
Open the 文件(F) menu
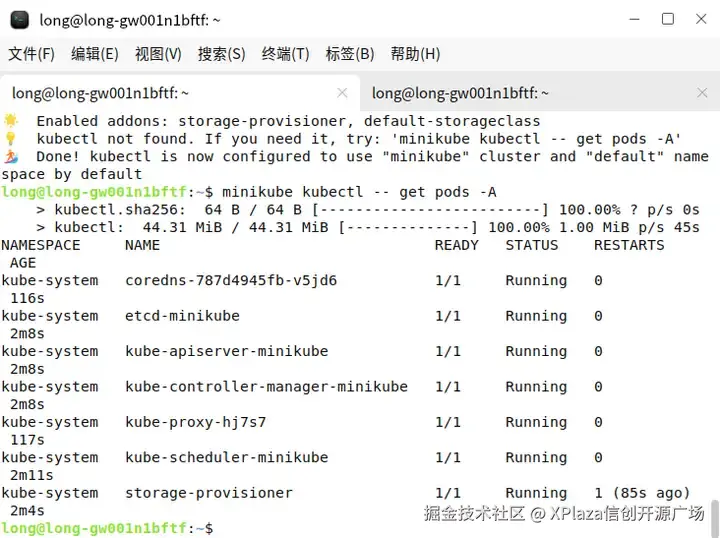(x=32, y=54)
